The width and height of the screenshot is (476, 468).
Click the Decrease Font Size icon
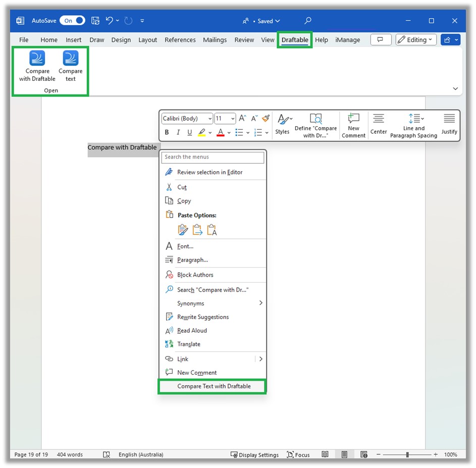(x=254, y=118)
